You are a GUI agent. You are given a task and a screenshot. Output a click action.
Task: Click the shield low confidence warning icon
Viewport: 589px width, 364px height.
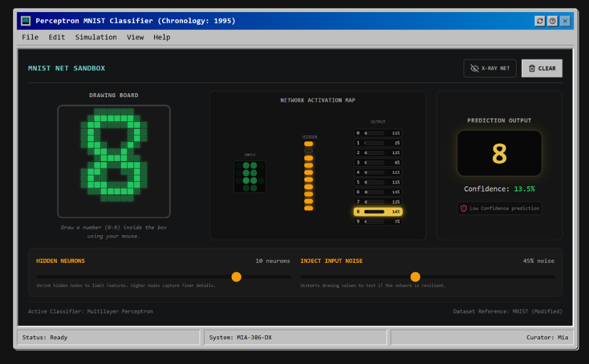click(464, 209)
